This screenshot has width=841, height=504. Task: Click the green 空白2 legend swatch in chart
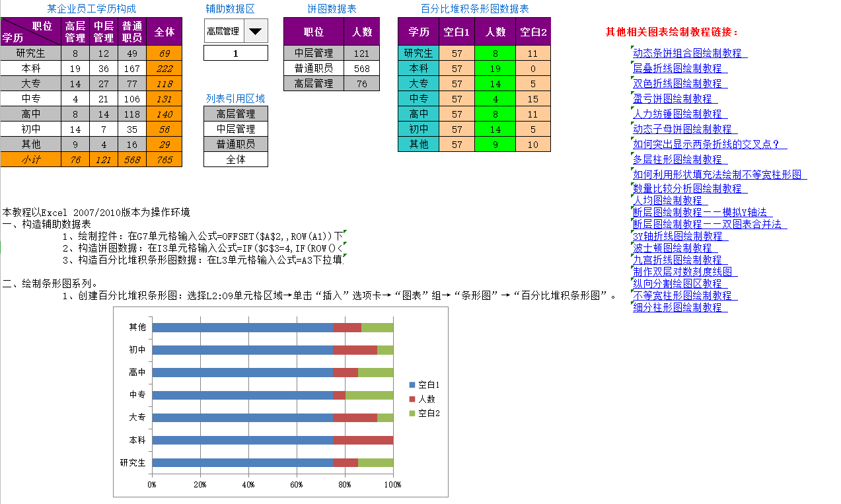point(412,414)
